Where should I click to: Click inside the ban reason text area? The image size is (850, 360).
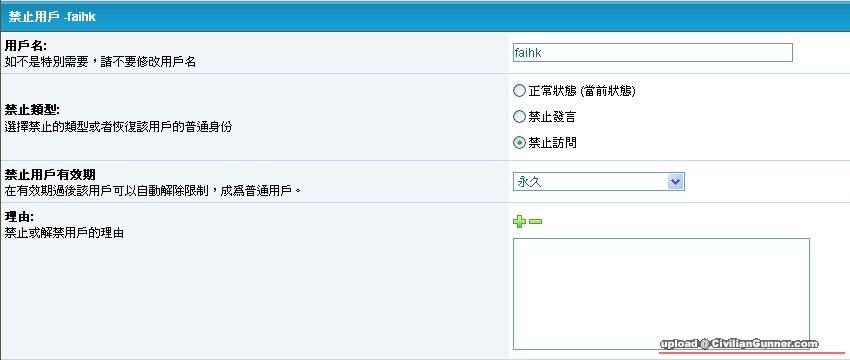661,294
